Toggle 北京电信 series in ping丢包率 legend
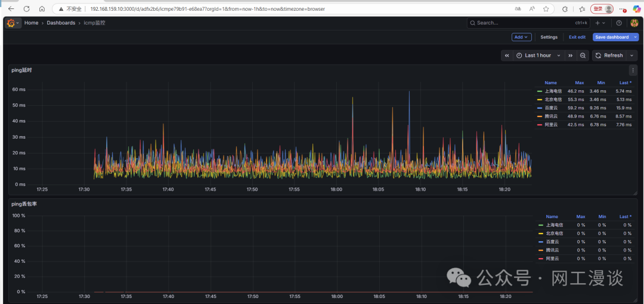This screenshot has height=304, width=644. [555, 234]
